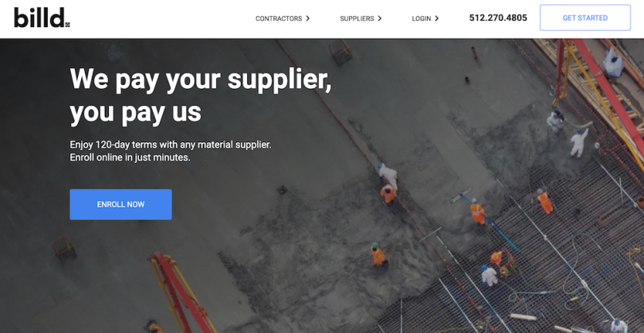The image size is (644, 333).
Task: Expand the chevron next to SUPPLIERS
Action: coord(379,18)
